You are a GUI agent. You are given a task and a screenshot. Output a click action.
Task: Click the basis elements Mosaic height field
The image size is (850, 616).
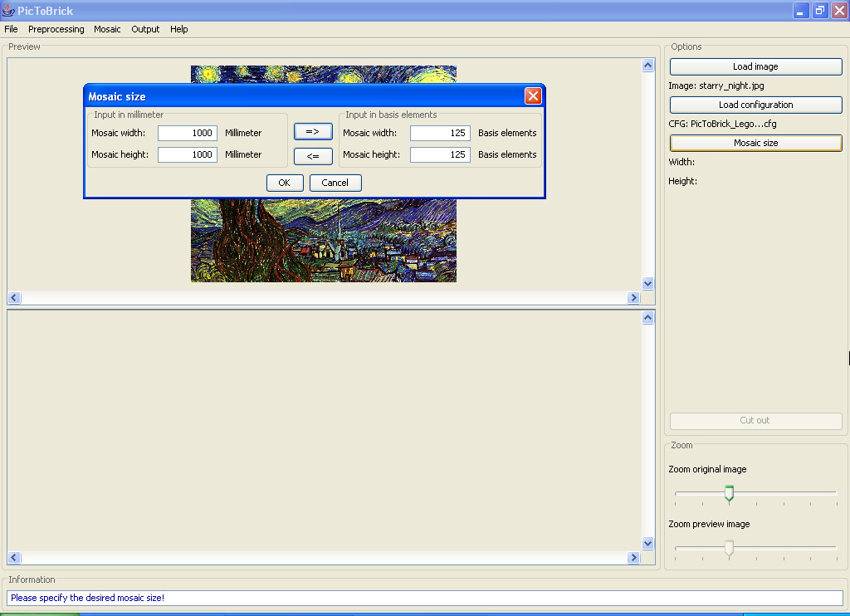(440, 154)
